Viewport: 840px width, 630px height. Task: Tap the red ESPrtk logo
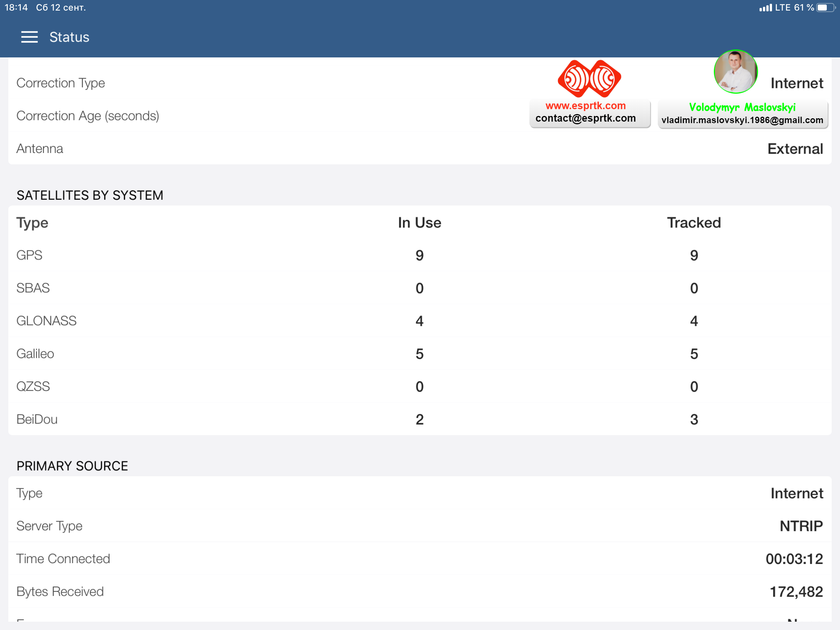click(589, 79)
